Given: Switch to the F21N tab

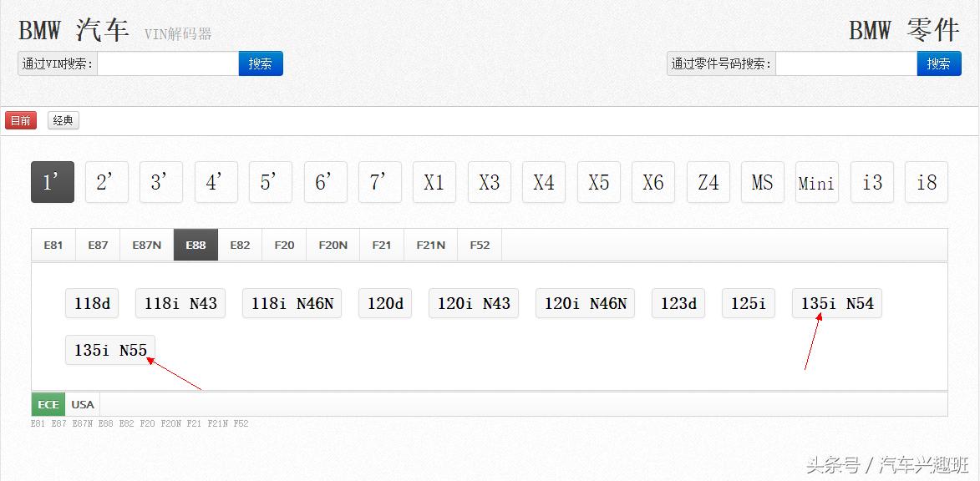Looking at the screenshot, I should (x=431, y=245).
